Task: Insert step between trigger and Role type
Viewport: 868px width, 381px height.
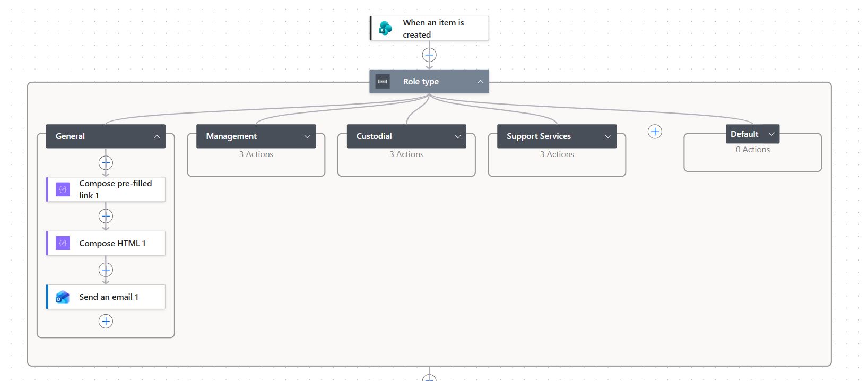Action: (x=429, y=55)
